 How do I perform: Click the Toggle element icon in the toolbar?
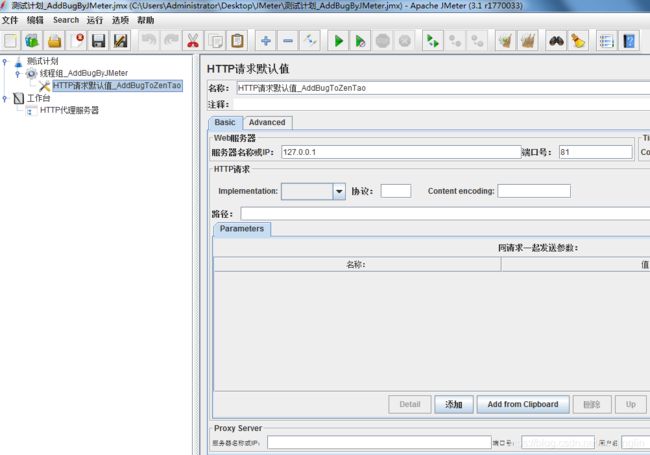point(310,41)
